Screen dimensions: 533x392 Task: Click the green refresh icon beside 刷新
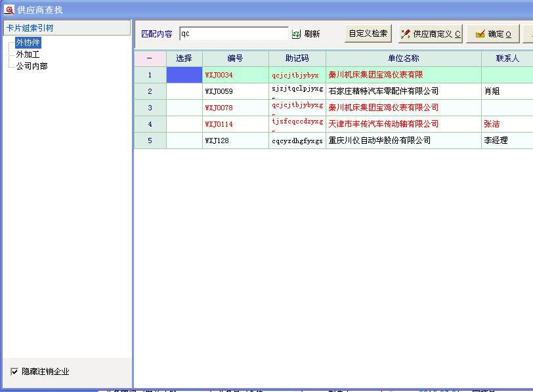(x=296, y=34)
